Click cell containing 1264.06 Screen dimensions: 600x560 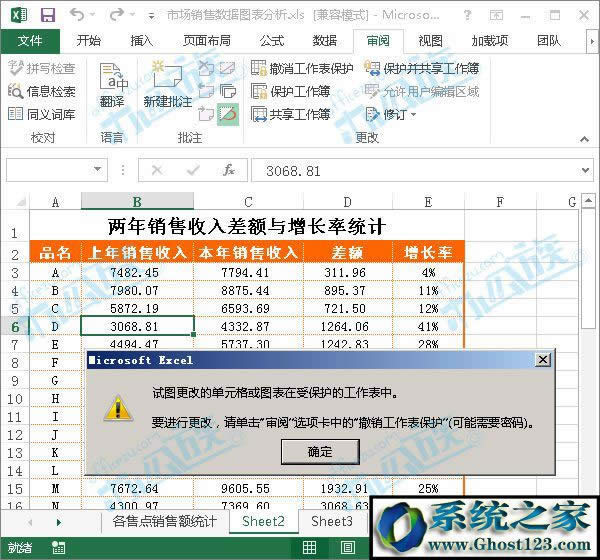[x=348, y=327]
